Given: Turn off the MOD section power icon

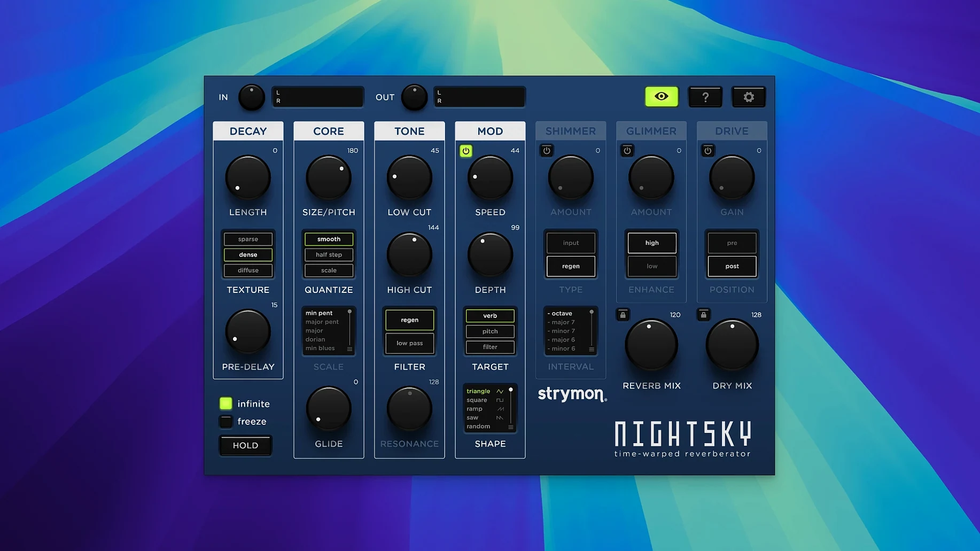Looking at the screenshot, I should (x=465, y=151).
